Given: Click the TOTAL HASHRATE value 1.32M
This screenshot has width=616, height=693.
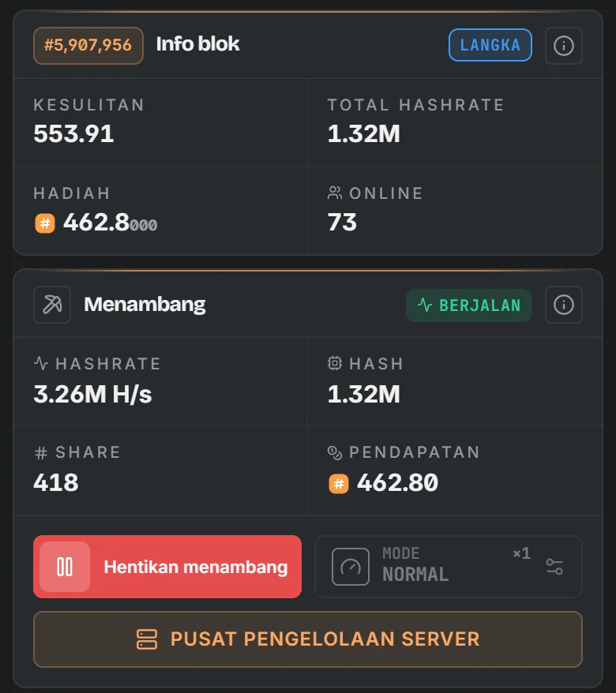Looking at the screenshot, I should (364, 133).
